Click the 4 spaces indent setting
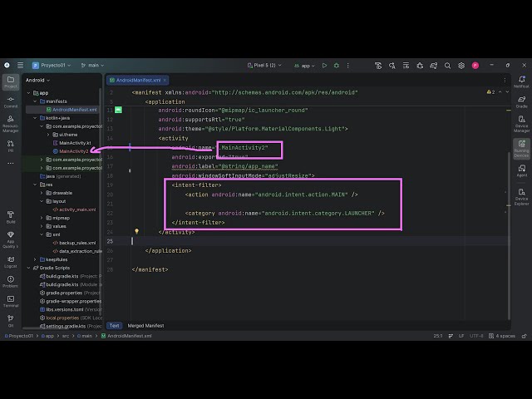 [x=502, y=336]
